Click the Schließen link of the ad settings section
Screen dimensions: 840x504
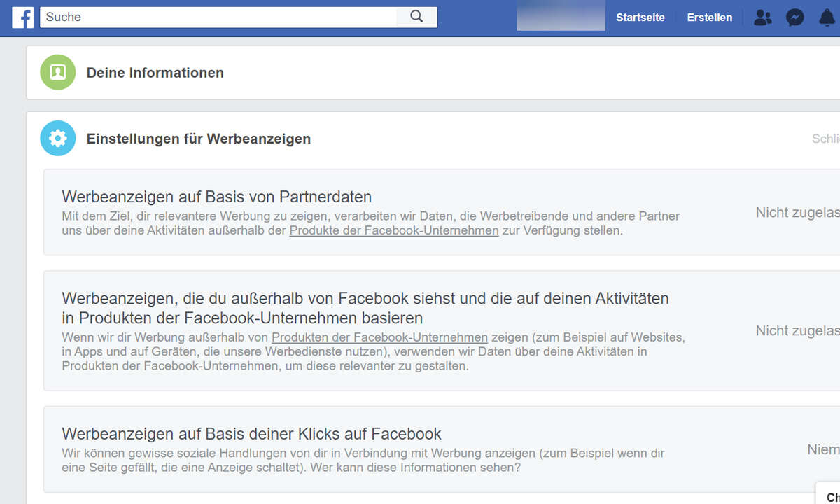click(826, 139)
